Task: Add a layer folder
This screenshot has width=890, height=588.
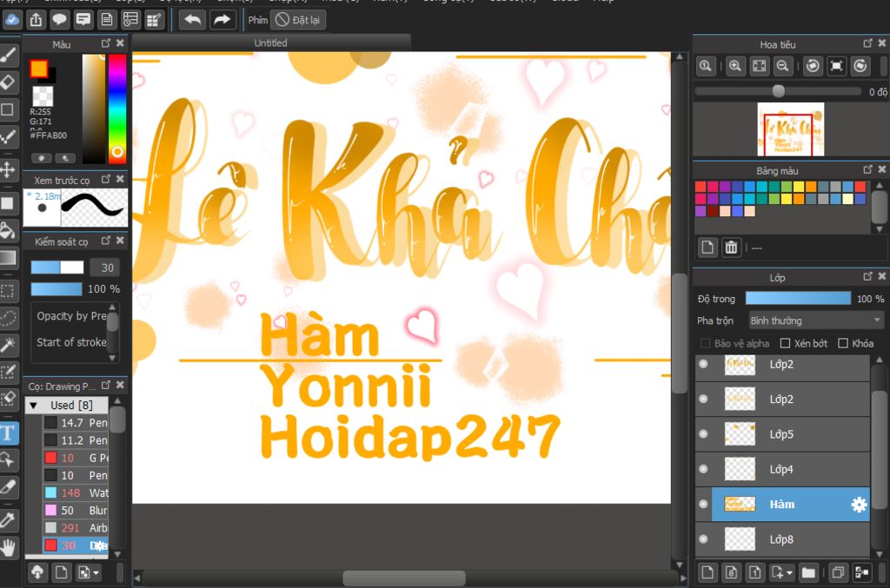Action: point(808,572)
